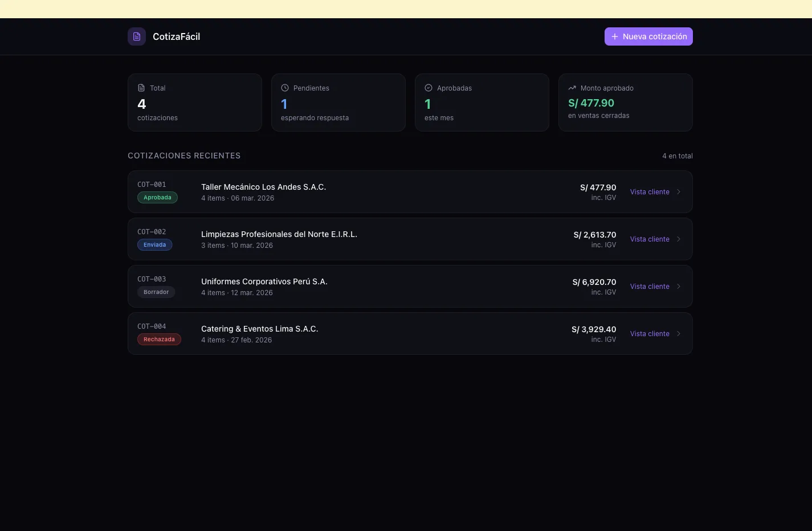812x531 pixels.
Task: Select the Rechazada label on COT-004
Action: pyautogui.click(x=158, y=339)
